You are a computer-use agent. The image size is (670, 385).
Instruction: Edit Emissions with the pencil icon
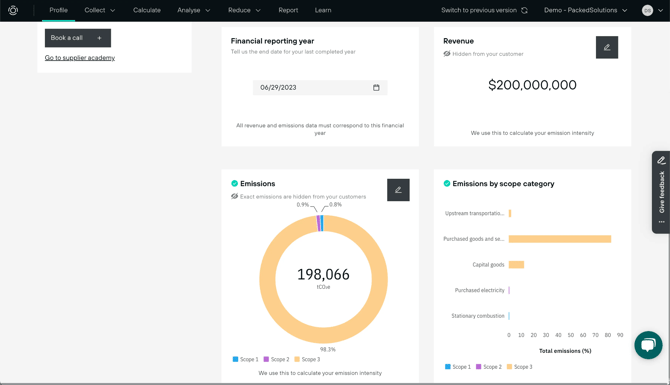398,190
